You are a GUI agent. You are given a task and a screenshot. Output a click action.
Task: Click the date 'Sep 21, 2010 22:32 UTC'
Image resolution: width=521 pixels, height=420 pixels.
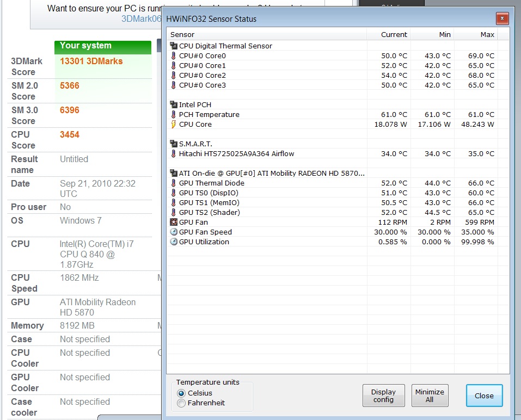click(97, 189)
